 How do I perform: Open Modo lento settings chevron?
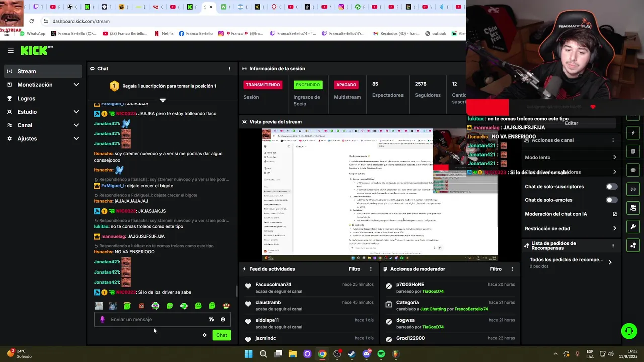click(x=614, y=158)
